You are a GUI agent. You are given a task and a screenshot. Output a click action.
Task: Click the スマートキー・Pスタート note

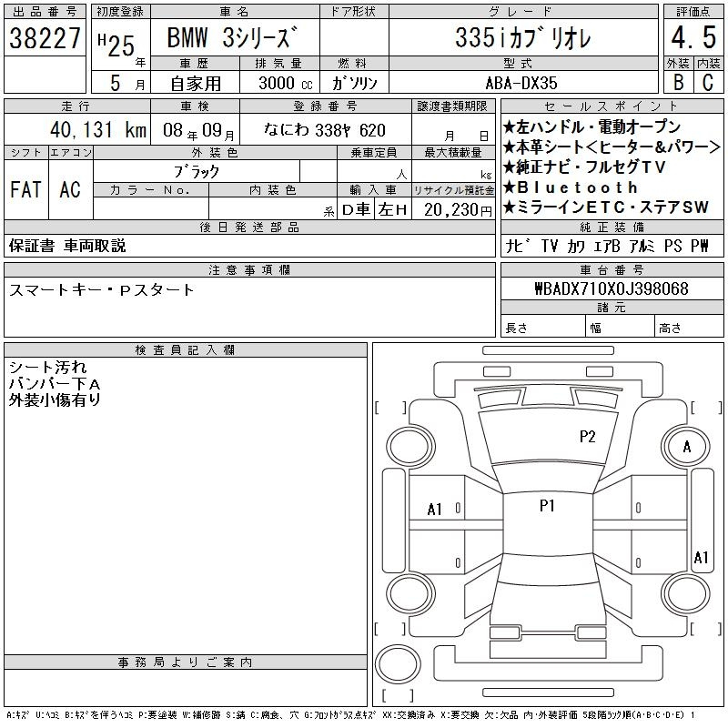102,289
